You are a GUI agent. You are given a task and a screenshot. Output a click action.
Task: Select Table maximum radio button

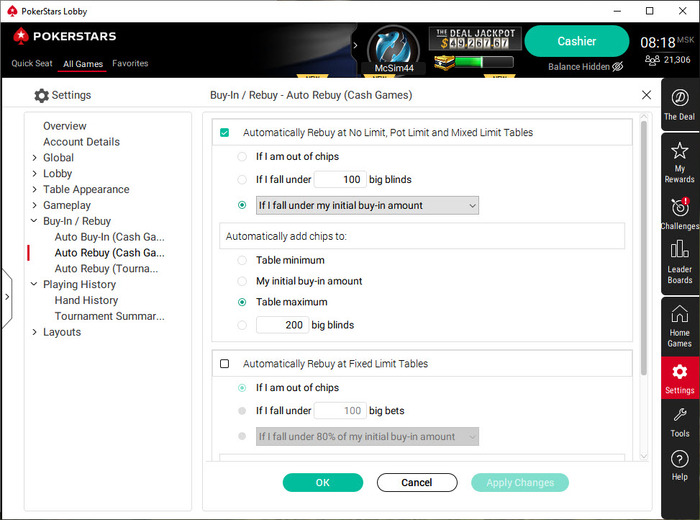click(242, 302)
